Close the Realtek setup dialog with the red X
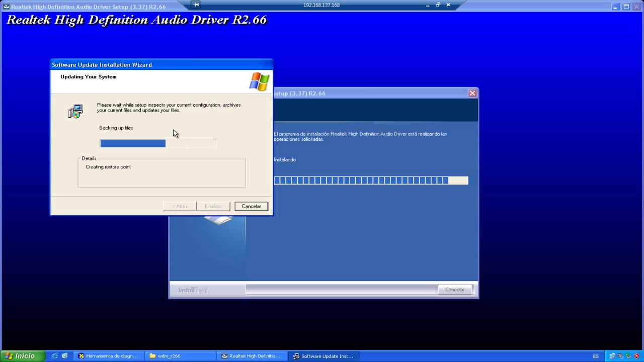This screenshot has height=362, width=644. pyautogui.click(x=472, y=93)
